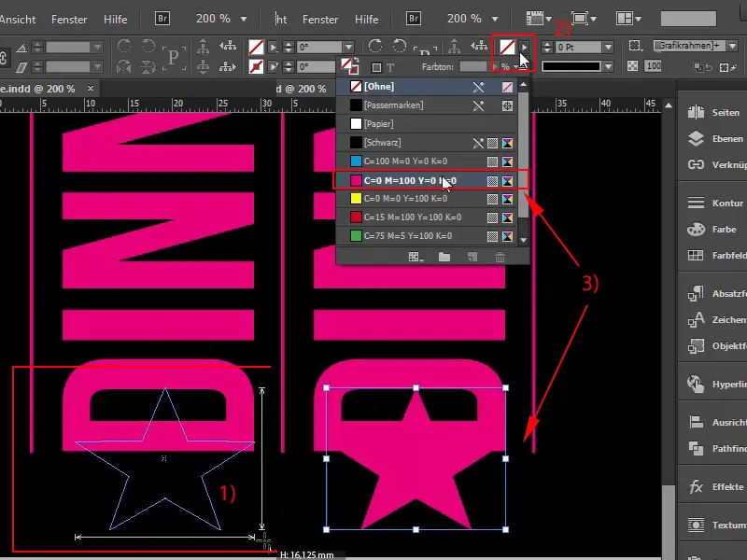Toggle fill/stroke proxy in swatches panel
This screenshot has width=747, height=560.
(349, 66)
